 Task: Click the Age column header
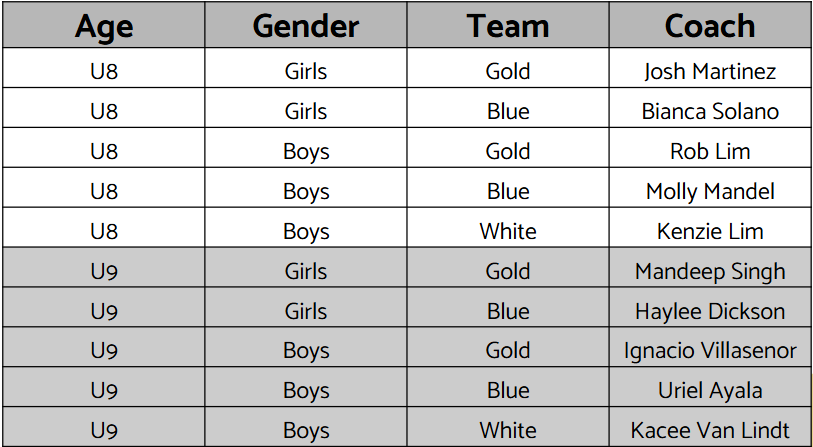(x=104, y=25)
